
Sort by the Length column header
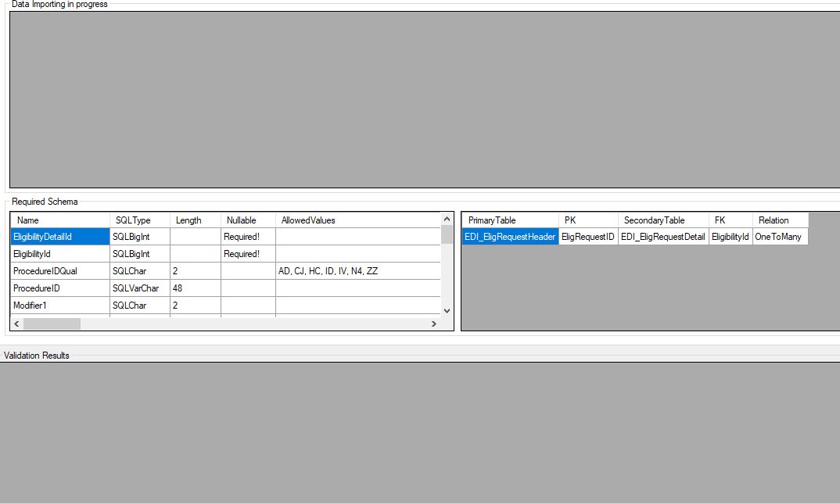[x=196, y=220]
